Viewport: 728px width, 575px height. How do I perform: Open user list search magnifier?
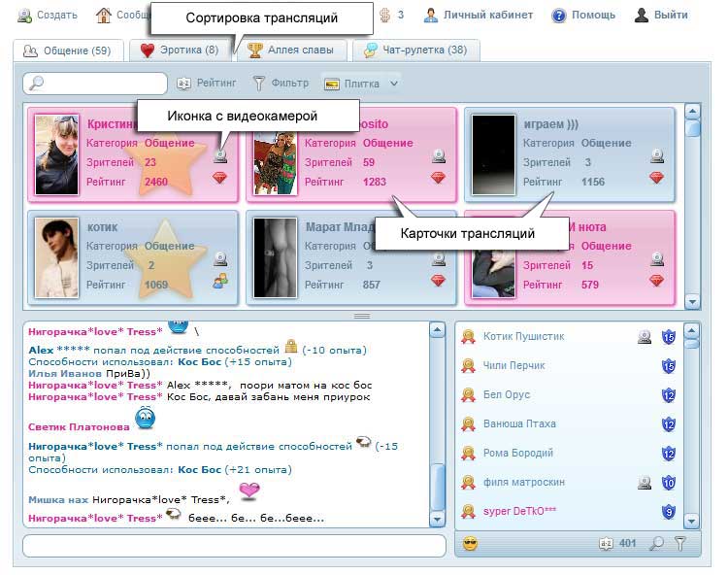pyautogui.click(x=656, y=543)
